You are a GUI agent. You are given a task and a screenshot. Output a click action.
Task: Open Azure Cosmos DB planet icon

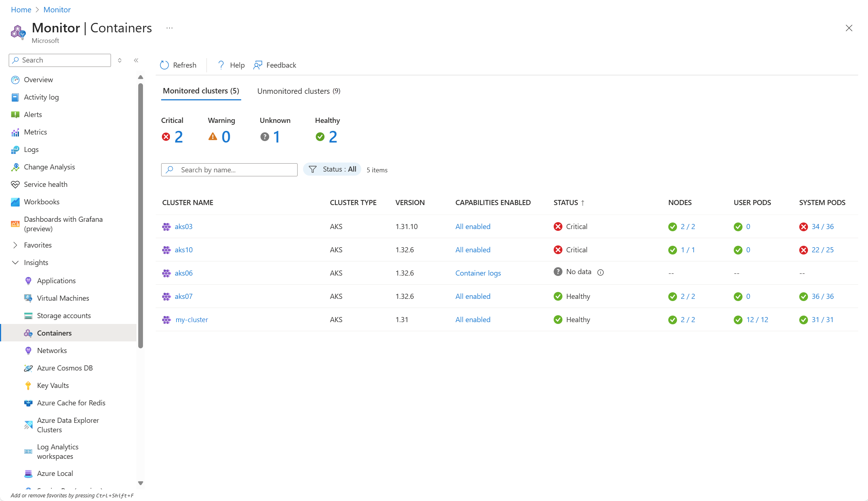pos(28,368)
